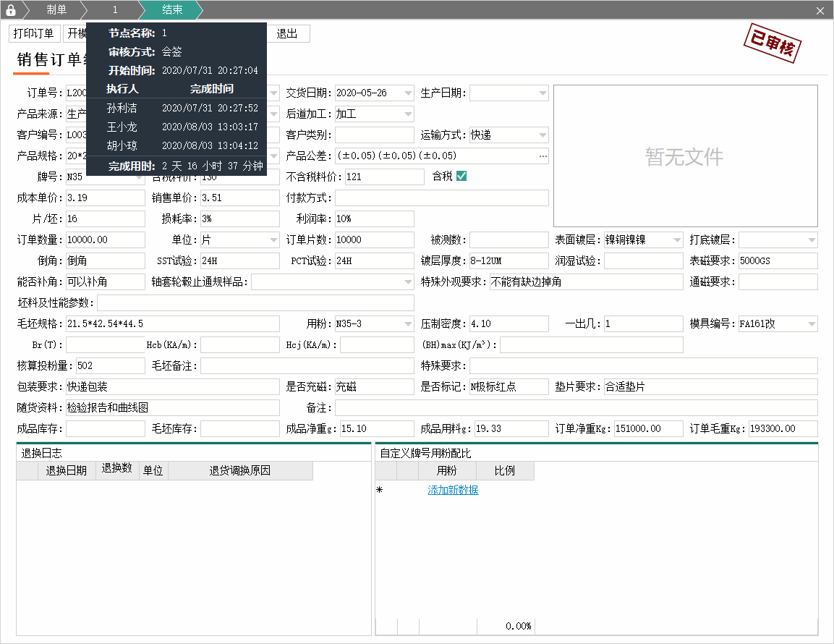Expand the 表面镀层 dropdown
834x644 pixels.
tap(677, 240)
